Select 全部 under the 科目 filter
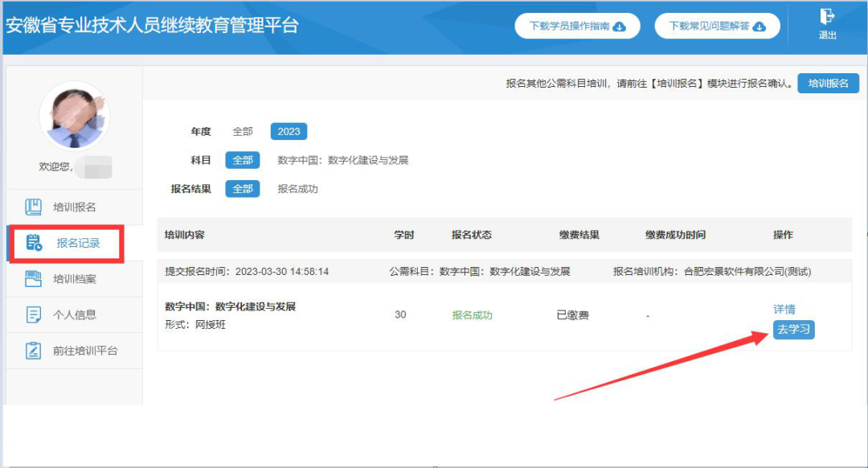The width and height of the screenshot is (868, 468). click(242, 160)
